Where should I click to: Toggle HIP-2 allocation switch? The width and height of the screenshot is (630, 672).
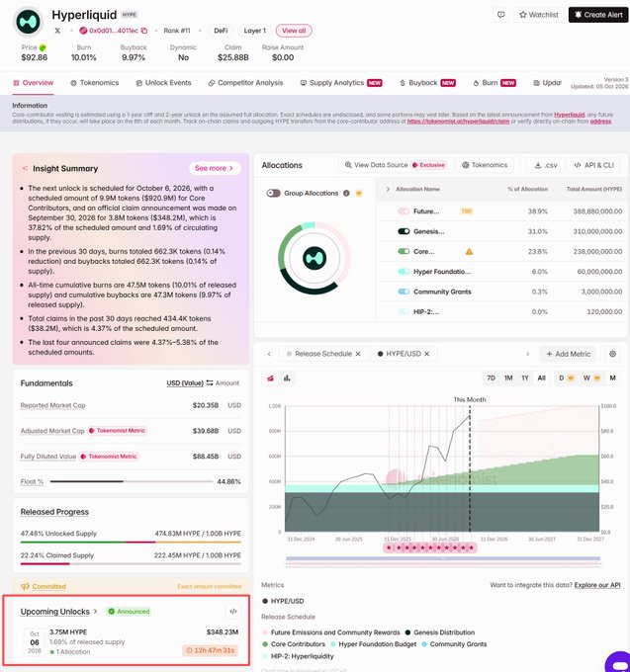pyautogui.click(x=404, y=311)
